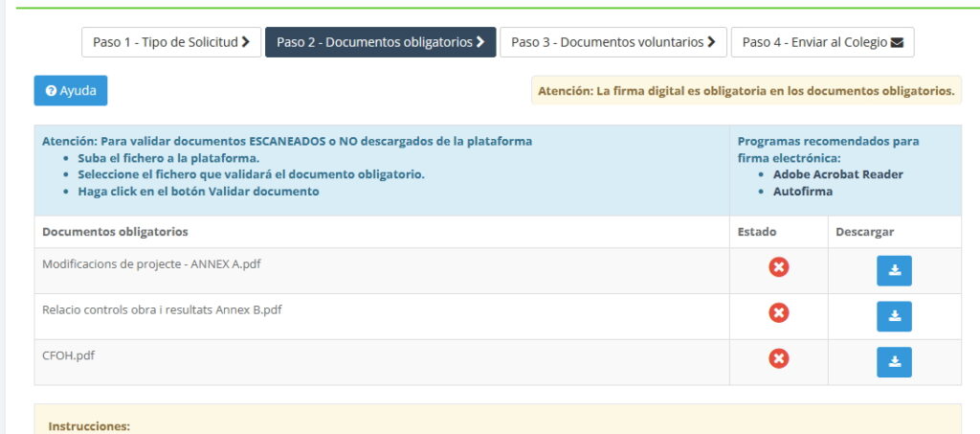Select Paso 2 - Documentos obligatorios tab
Image resolution: width=980 pixels, height=434 pixels.
pos(380,42)
